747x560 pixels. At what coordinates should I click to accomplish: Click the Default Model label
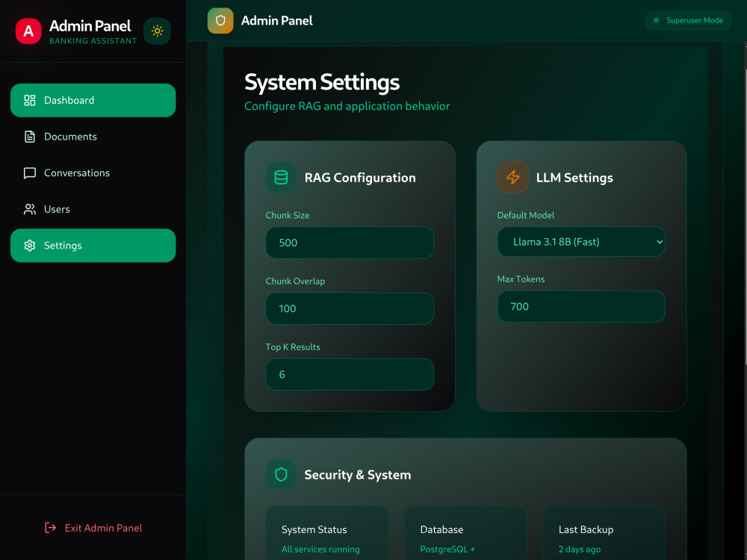[x=526, y=215]
